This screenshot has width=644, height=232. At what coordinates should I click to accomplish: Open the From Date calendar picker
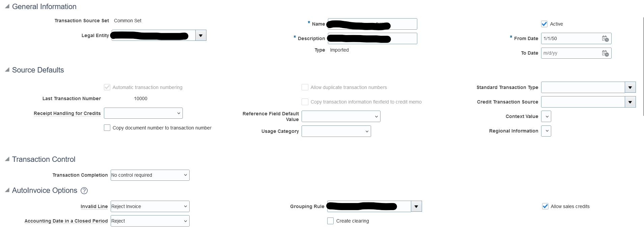coord(605,38)
